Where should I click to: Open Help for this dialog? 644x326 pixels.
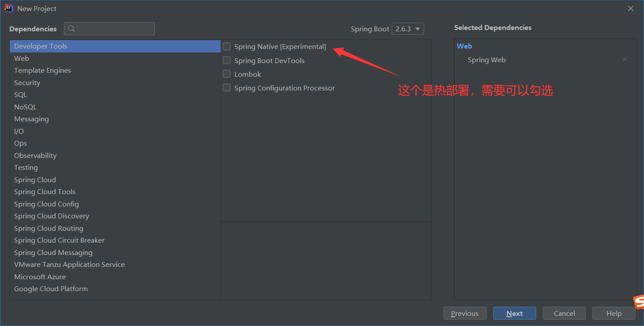[x=614, y=313]
